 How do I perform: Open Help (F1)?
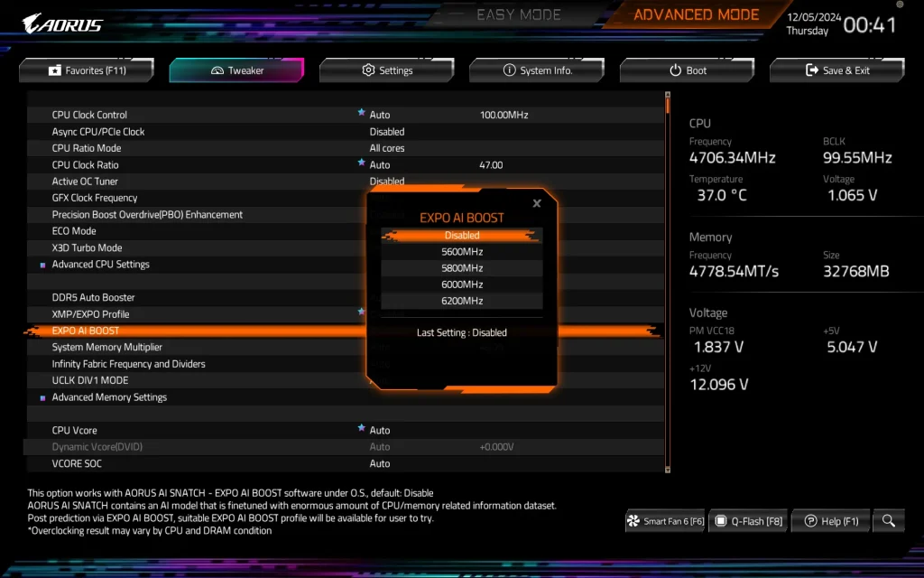831,521
